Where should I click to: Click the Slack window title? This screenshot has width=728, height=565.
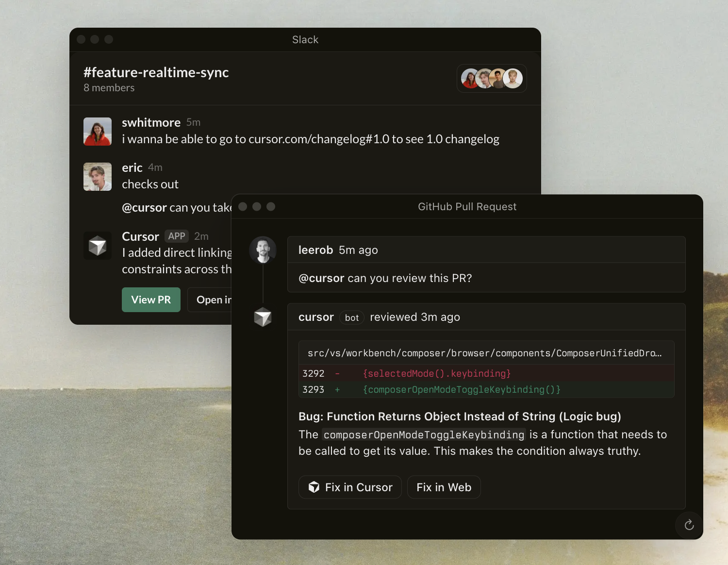click(x=305, y=40)
